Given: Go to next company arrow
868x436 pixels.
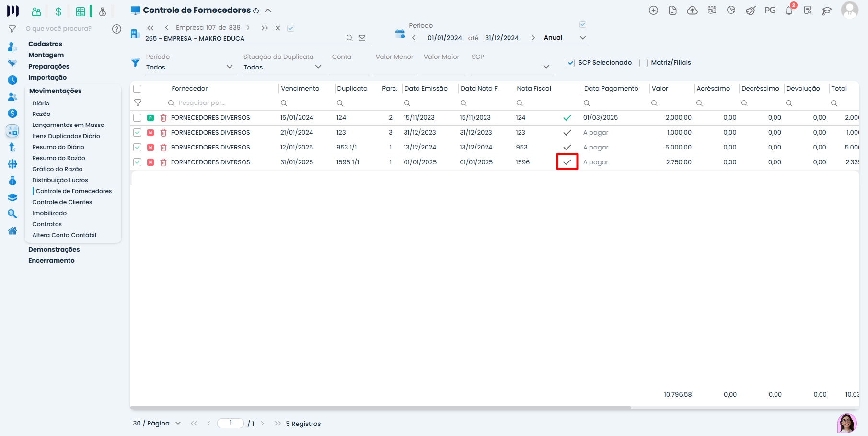Looking at the screenshot, I should coord(248,28).
